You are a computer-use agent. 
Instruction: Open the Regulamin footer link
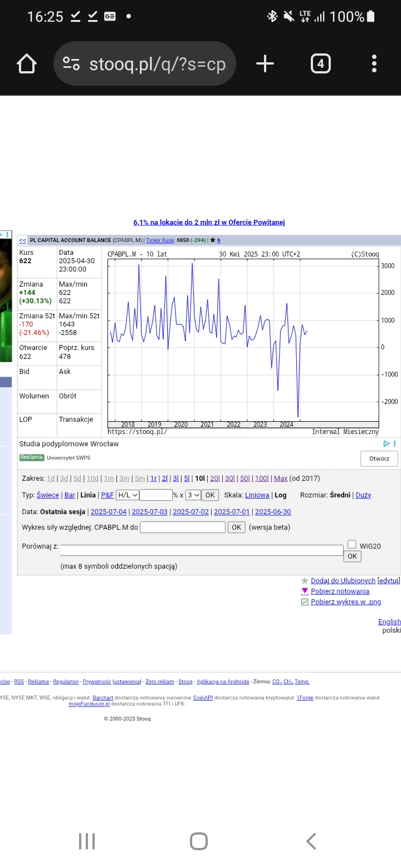[x=66, y=682]
